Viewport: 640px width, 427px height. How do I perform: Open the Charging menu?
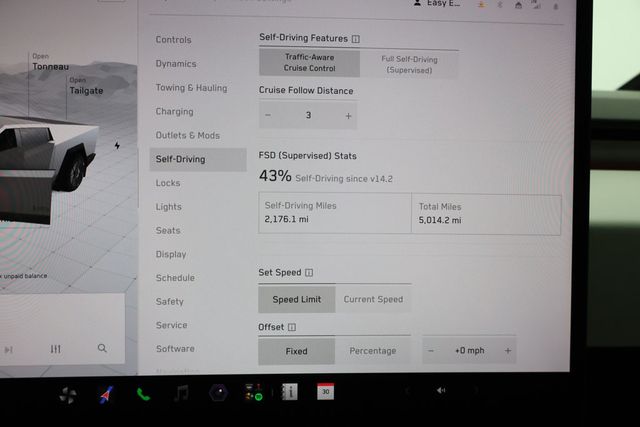pyautogui.click(x=174, y=111)
